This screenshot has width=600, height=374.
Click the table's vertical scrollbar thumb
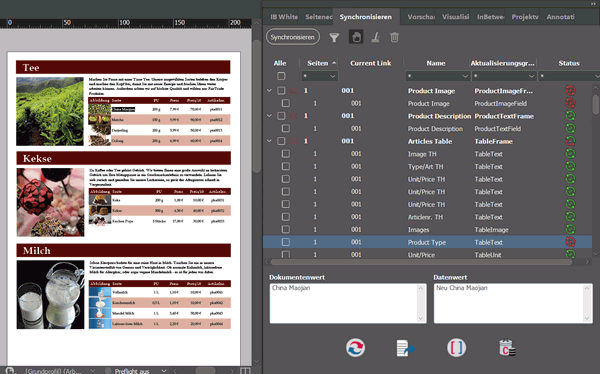[x=595, y=105]
